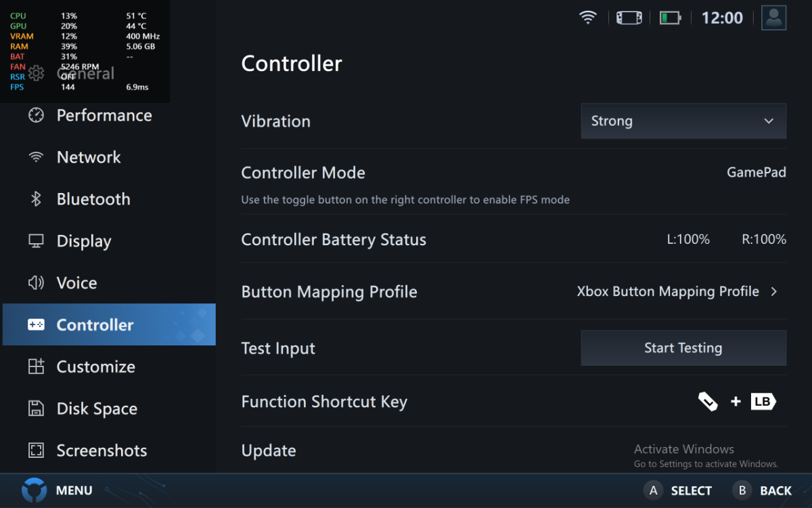Click the Disk Space save icon
This screenshot has width=812, height=508.
(x=36, y=408)
